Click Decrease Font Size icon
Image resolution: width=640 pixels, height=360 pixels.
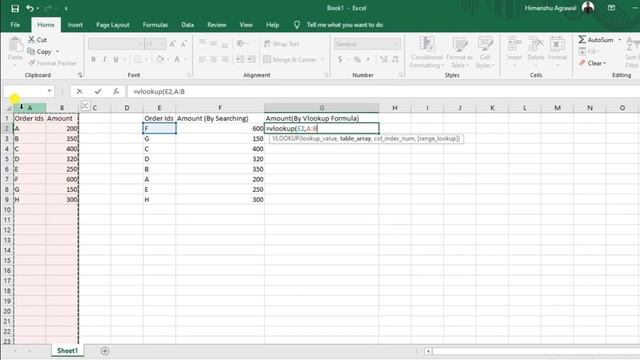(x=184, y=44)
